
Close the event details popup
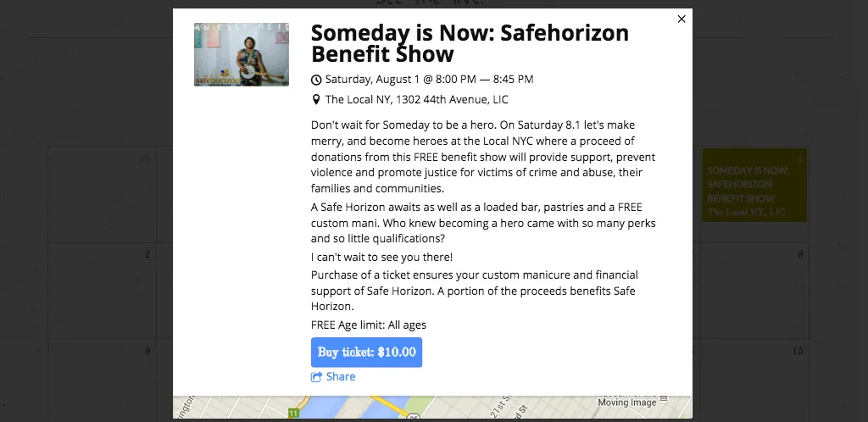[x=682, y=19]
